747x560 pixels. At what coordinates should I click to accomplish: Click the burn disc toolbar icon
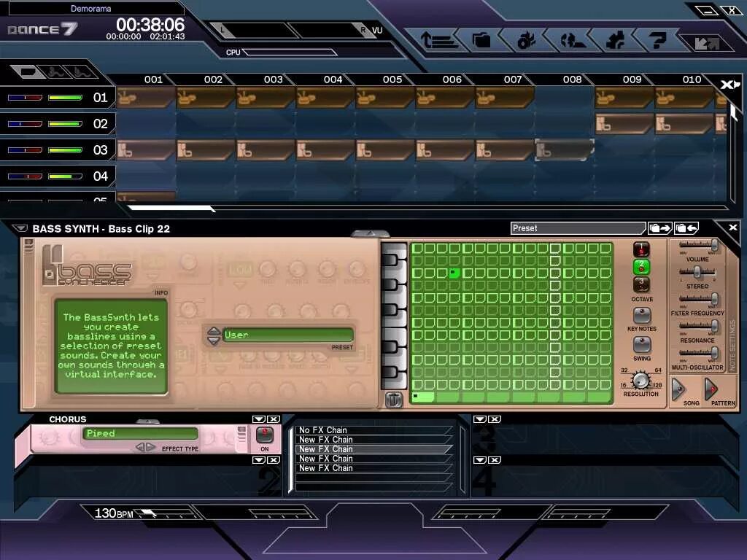(526, 41)
